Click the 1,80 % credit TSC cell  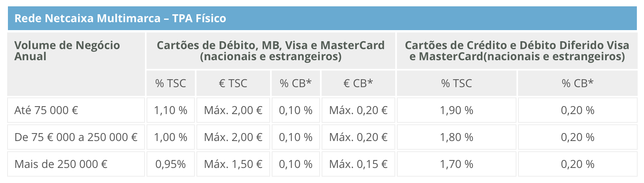coord(456,137)
